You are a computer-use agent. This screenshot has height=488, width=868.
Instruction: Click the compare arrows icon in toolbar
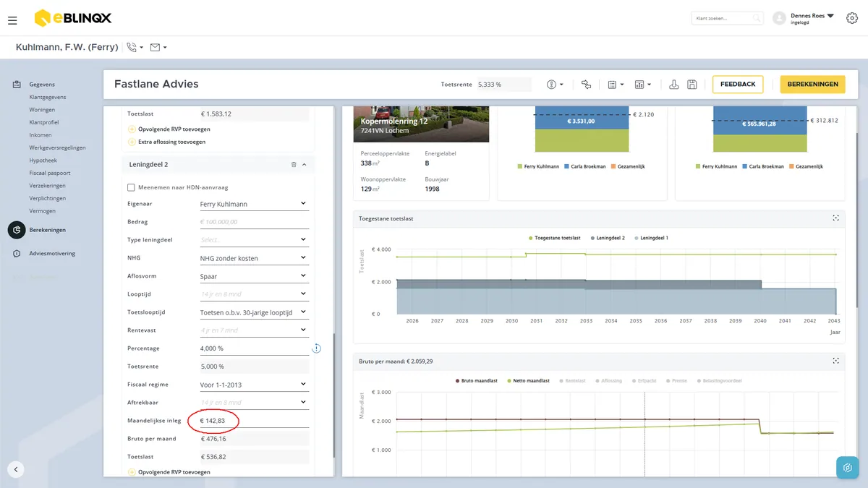586,85
